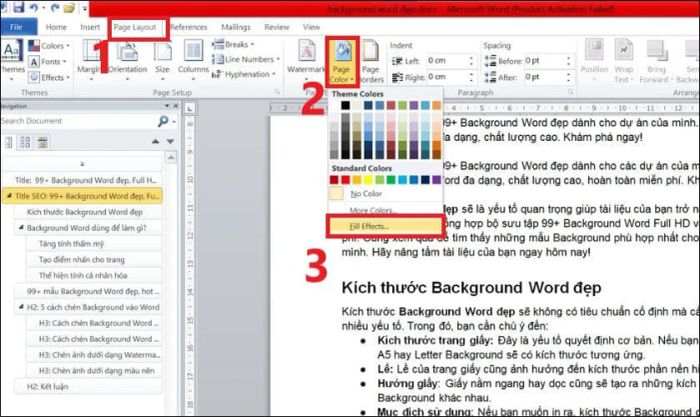Open the Page Color button
The image size is (700, 417).
click(340, 60)
